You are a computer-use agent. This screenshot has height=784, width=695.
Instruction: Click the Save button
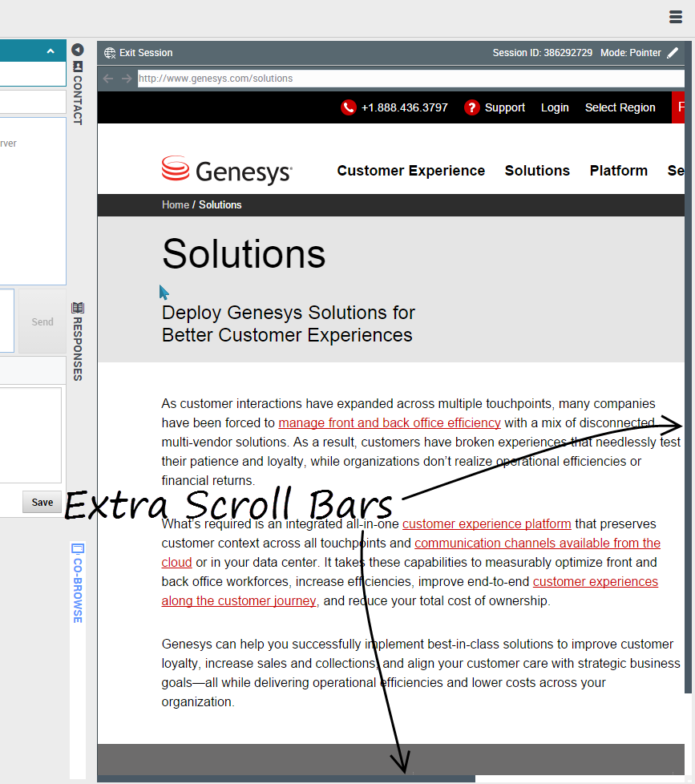point(42,502)
